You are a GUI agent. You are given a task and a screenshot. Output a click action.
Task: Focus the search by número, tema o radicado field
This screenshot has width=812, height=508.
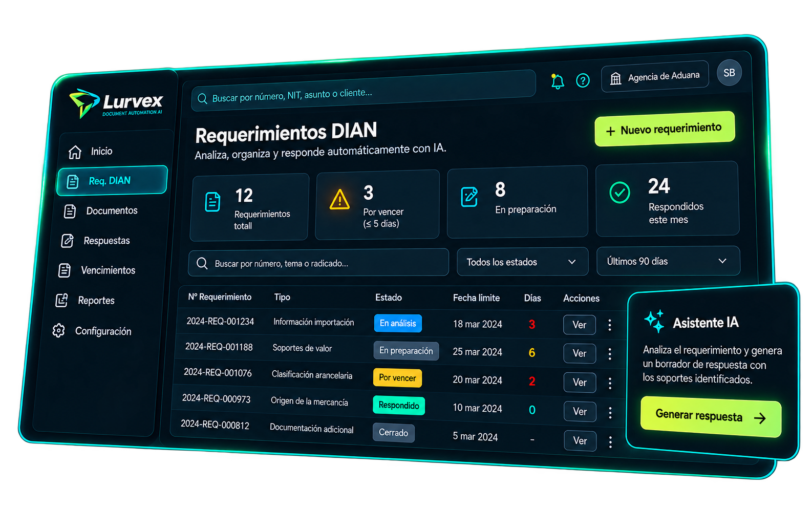pyautogui.click(x=318, y=263)
